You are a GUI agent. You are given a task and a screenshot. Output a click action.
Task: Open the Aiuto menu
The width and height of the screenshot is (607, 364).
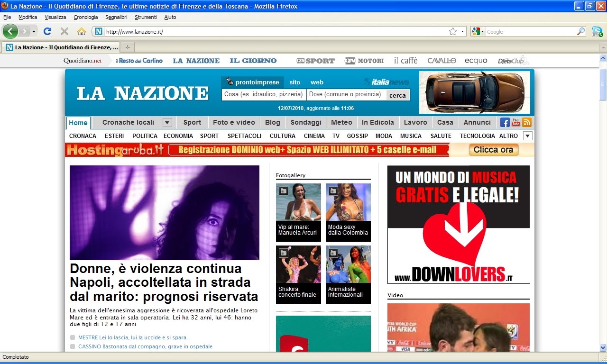pyautogui.click(x=170, y=17)
